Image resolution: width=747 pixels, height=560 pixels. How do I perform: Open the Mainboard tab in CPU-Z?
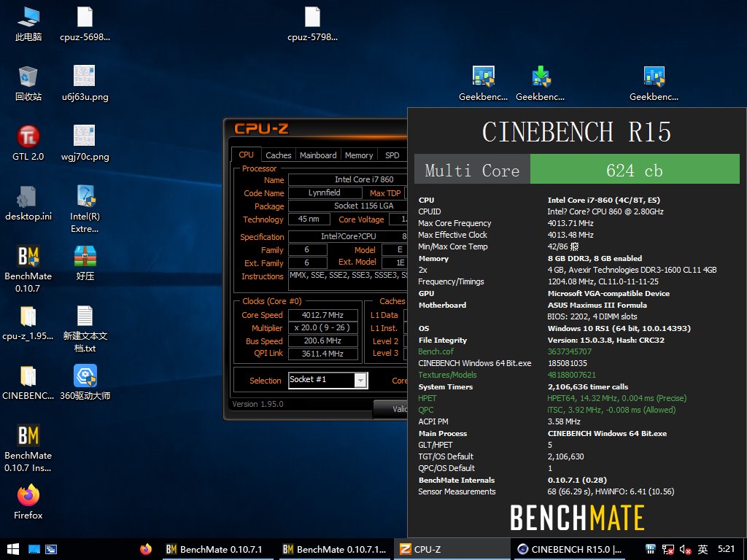tap(318, 155)
